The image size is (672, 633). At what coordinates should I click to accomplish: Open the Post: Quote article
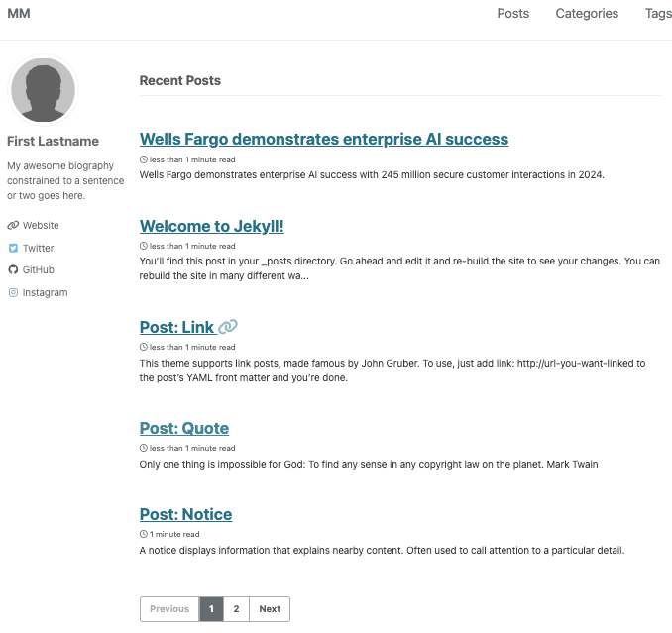(x=184, y=428)
